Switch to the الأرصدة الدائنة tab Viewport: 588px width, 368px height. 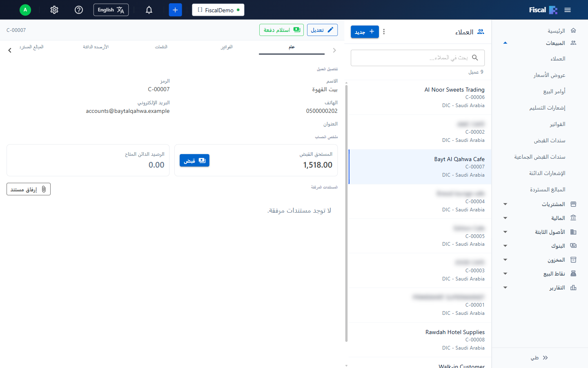96,47
